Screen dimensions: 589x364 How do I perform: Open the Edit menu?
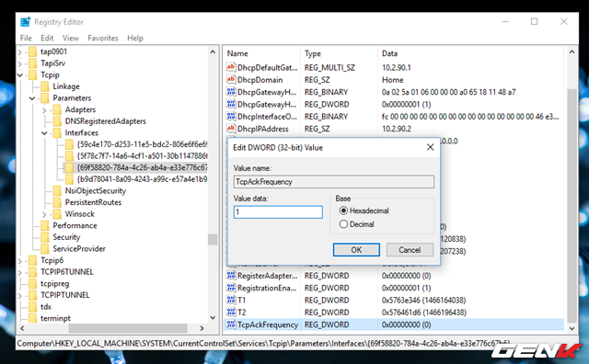pos(47,38)
